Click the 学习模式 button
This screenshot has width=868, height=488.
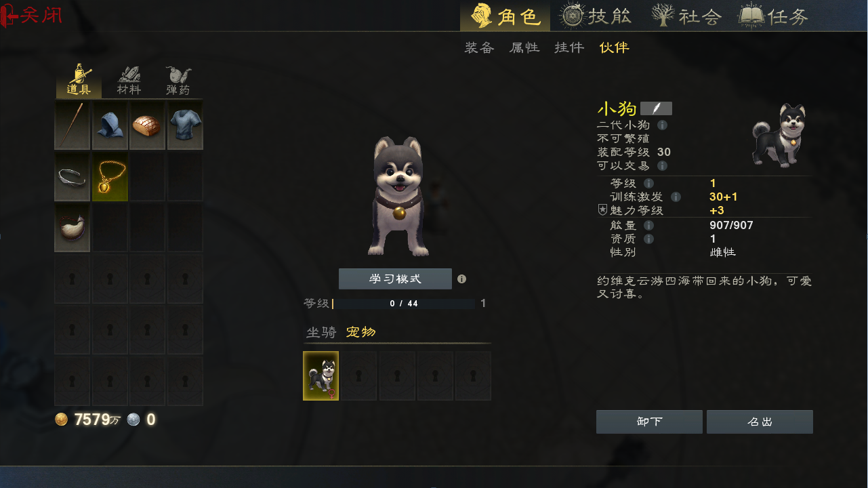pos(395,279)
